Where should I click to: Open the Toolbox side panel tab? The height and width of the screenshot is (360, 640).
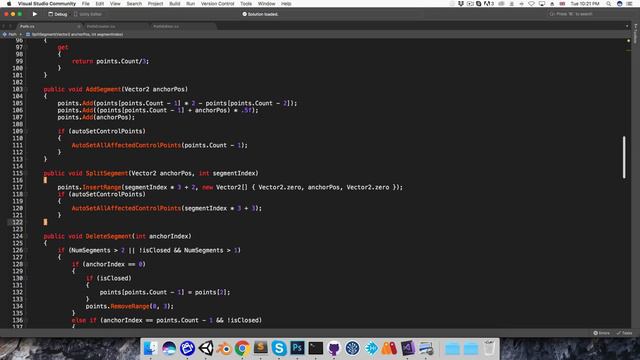[x=636, y=33]
